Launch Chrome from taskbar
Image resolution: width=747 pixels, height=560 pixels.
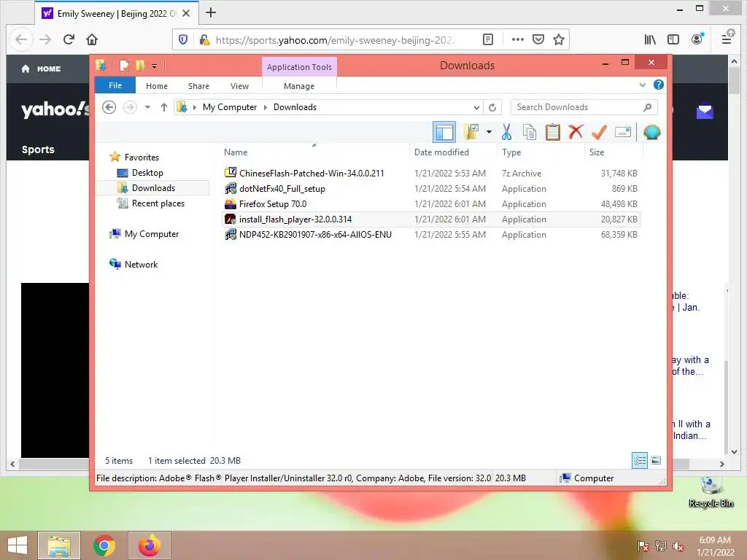coord(104,545)
